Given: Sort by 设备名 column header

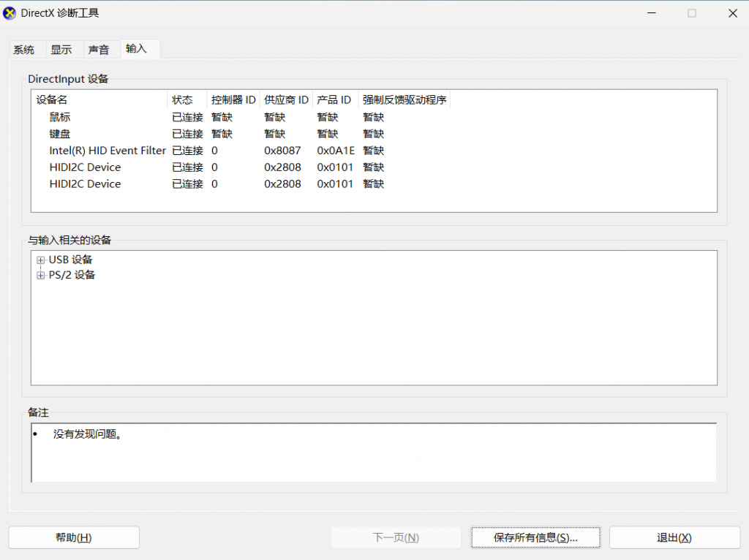Looking at the screenshot, I should (52, 100).
